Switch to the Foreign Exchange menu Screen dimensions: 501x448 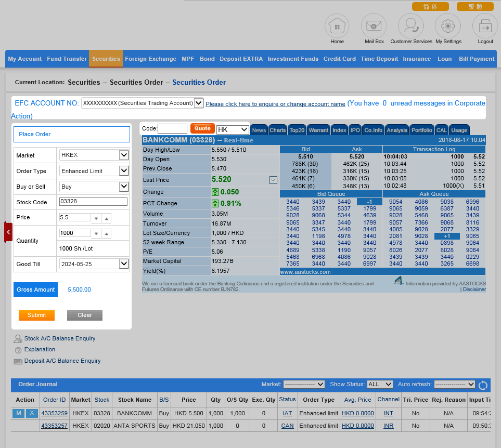150,59
